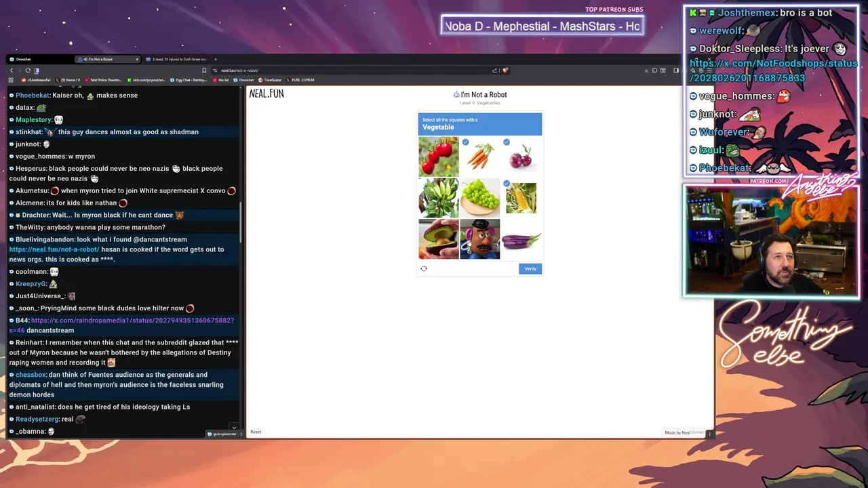This screenshot has height=488, width=868.
Task: Open 'the list' bookmark
Action: (x=221, y=80)
